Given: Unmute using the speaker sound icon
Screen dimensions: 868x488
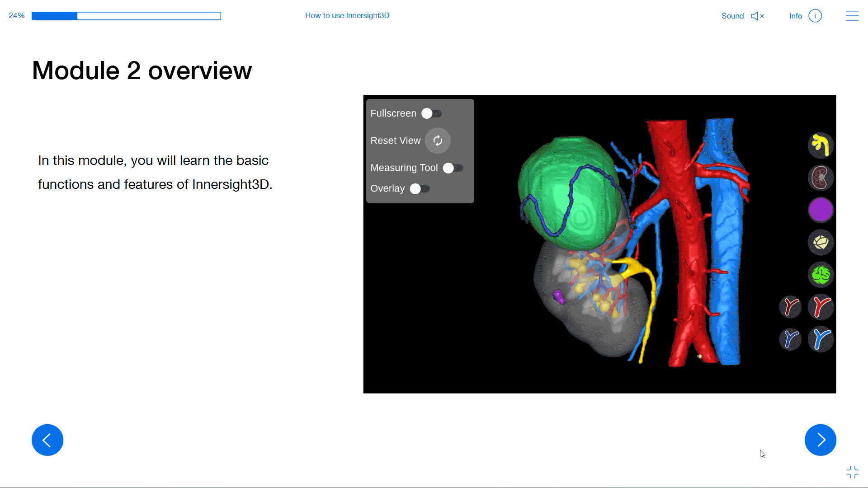Looking at the screenshot, I should point(757,16).
